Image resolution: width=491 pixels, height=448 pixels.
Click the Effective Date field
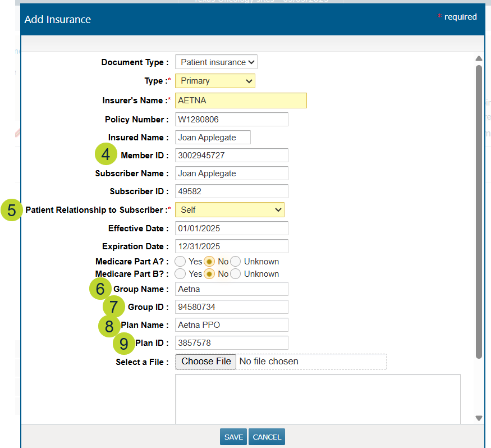point(231,228)
